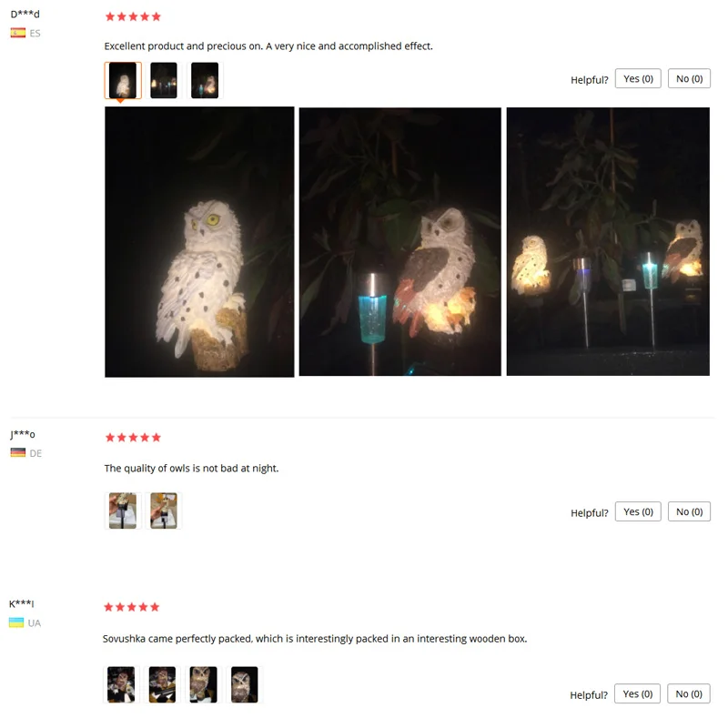Click Yes (0) on K***l's review
This screenshot has height=728, width=728.
637,693
